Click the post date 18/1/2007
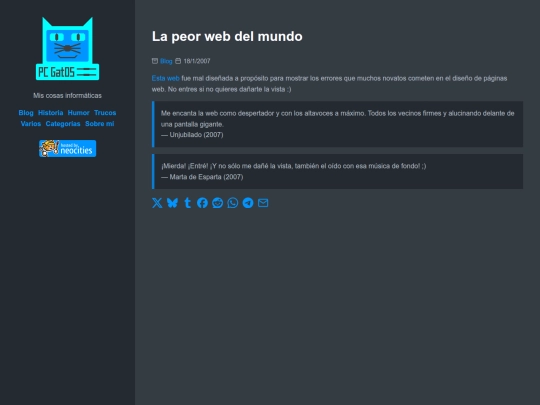This screenshot has width=540, height=405. [197, 61]
